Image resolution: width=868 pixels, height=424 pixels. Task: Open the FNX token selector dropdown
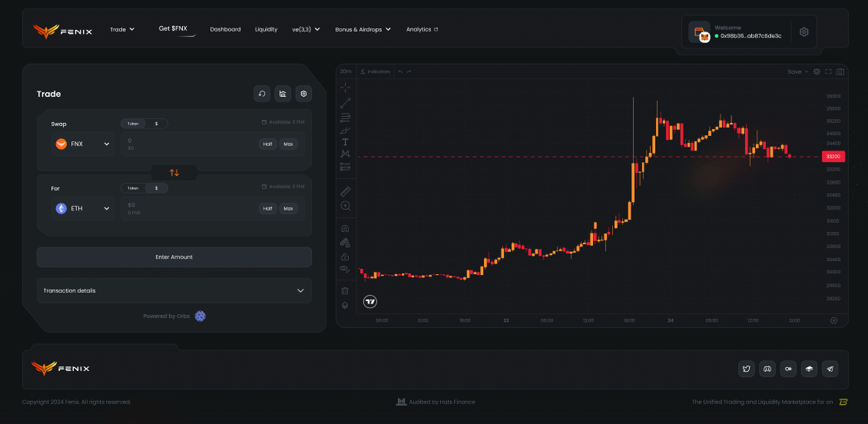pos(82,144)
